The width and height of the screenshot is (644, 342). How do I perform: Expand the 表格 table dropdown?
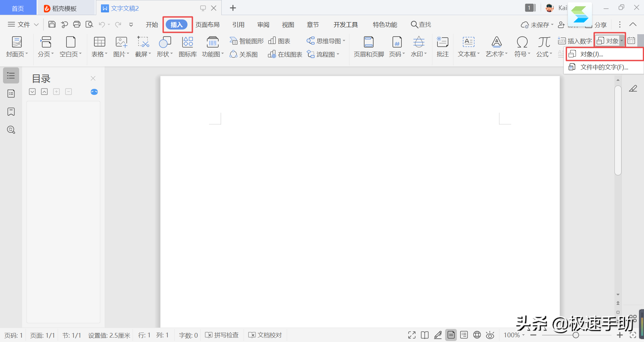point(99,47)
